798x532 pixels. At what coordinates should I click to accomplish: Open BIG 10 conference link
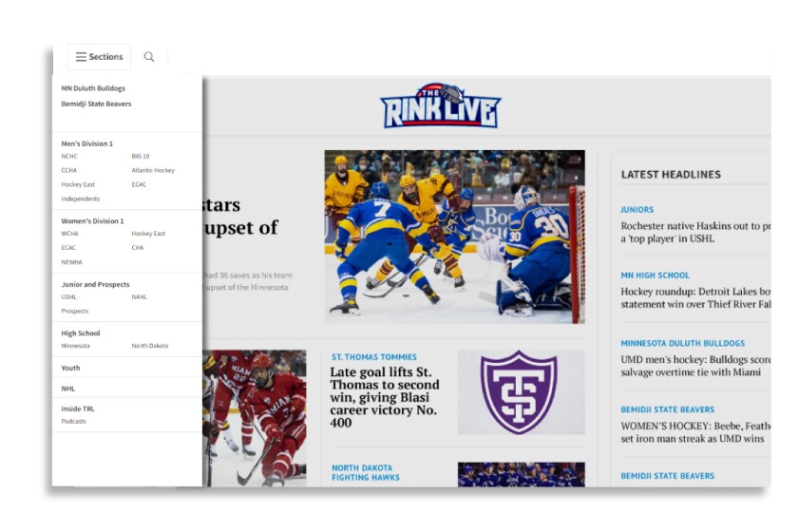141,157
